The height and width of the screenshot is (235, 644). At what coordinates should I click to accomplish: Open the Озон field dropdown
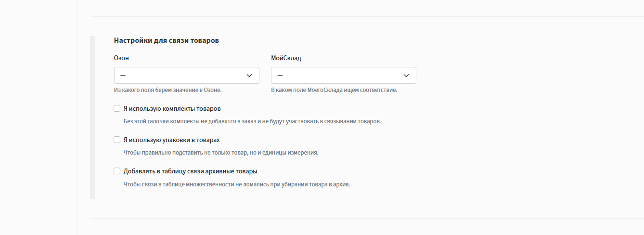tap(186, 75)
